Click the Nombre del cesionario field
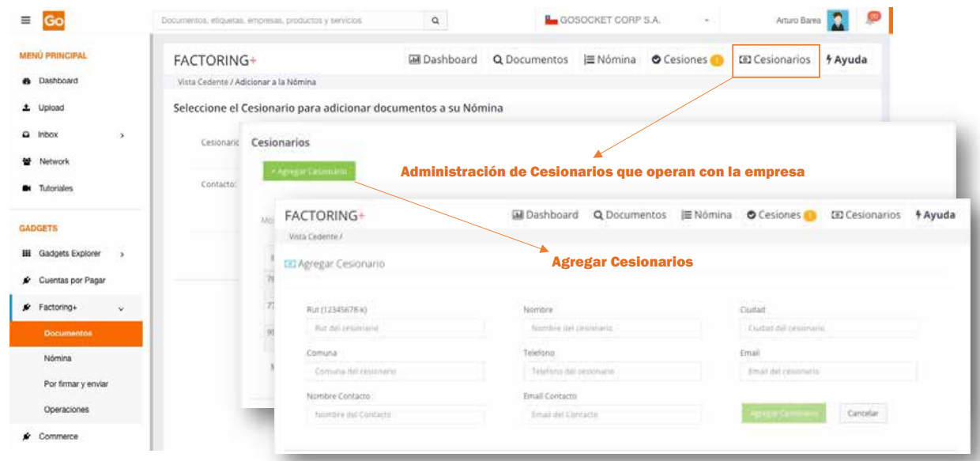980x461 pixels. 612,327
